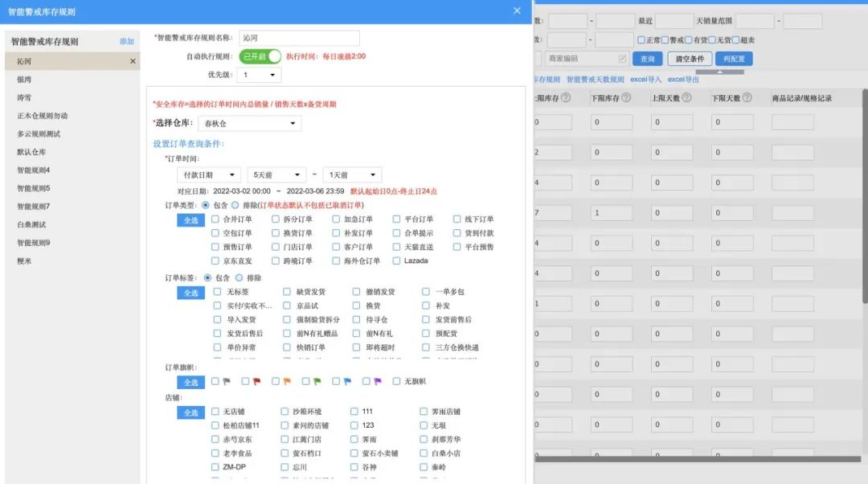Select 包含 radio for 订单类型
This screenshot has width=868, height=484.
point(206,205)
